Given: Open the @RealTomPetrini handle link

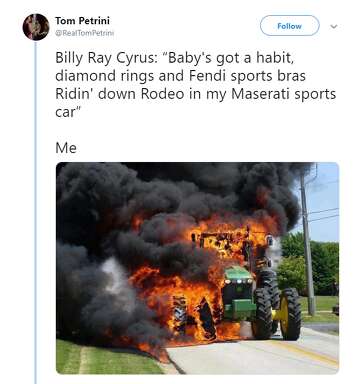Looking at the screenshot, I should (x=85, y=33).
